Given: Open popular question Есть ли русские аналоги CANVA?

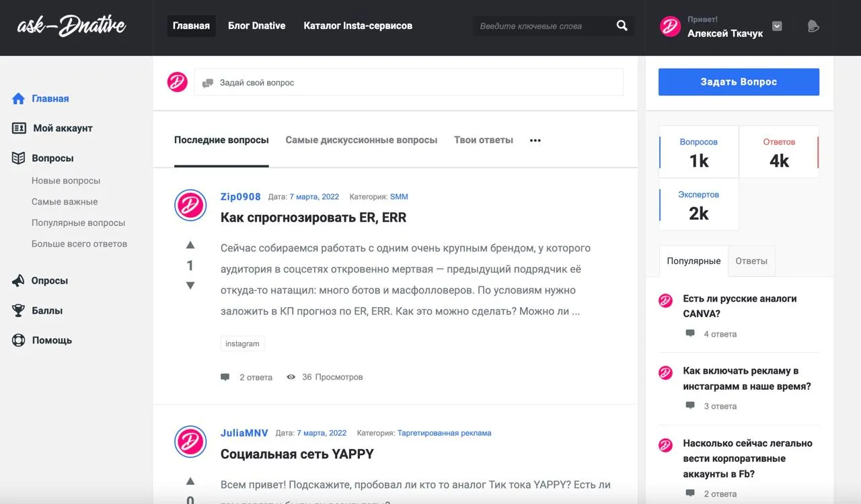Looking at the screenshot, I should (740, 306).
